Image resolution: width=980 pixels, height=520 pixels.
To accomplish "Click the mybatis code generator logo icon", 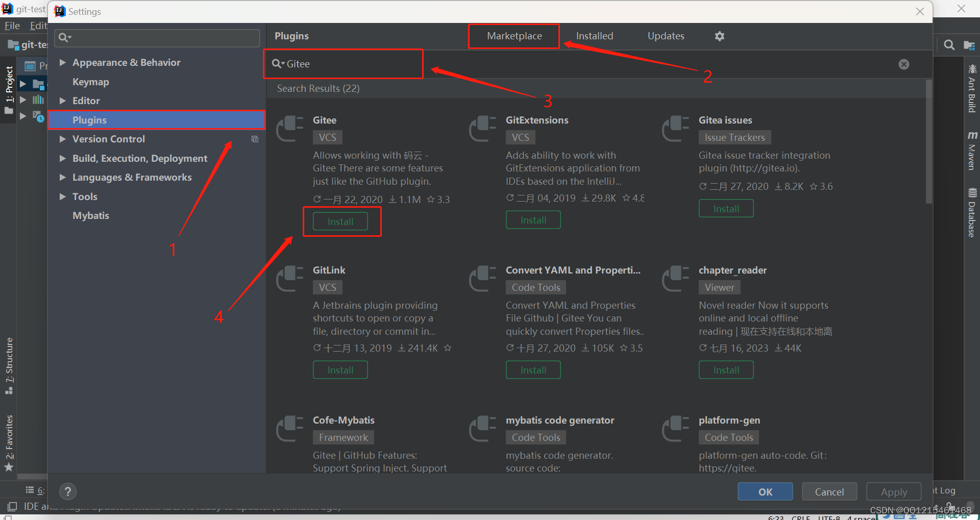I will (x=483, y=429).
